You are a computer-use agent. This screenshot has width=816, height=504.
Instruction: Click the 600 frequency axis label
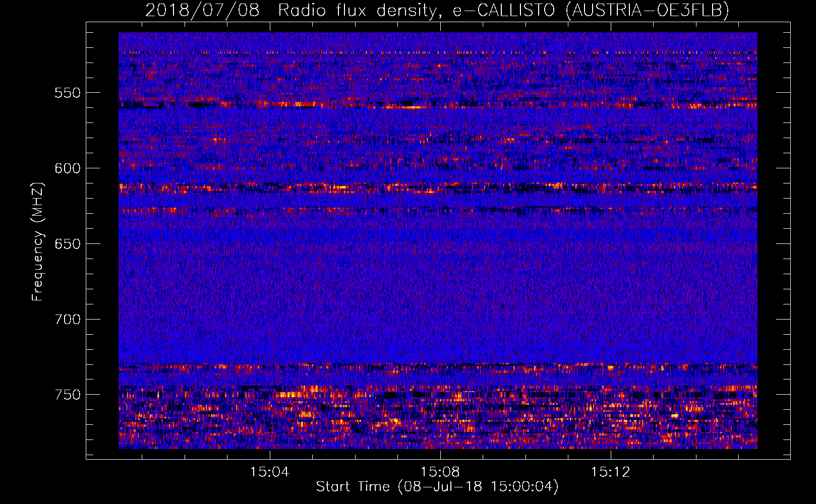[x=68, y=168]
